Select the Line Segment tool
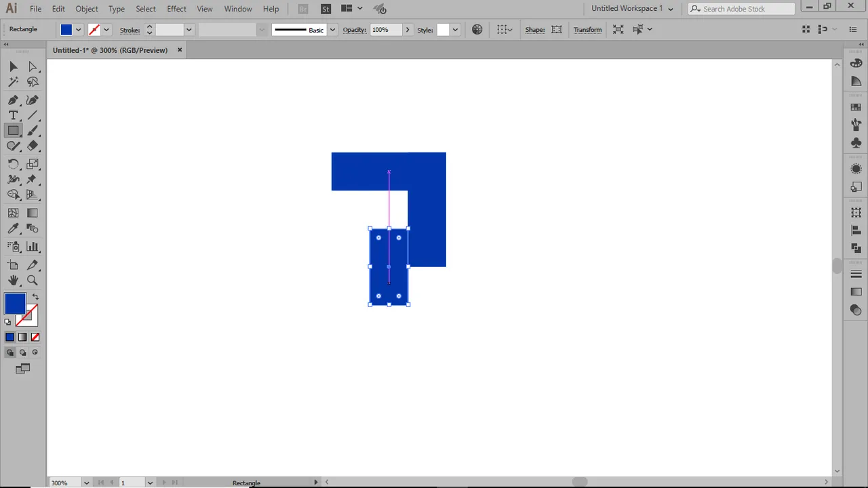The image size is (868, 488). click(x=33, y=115)
